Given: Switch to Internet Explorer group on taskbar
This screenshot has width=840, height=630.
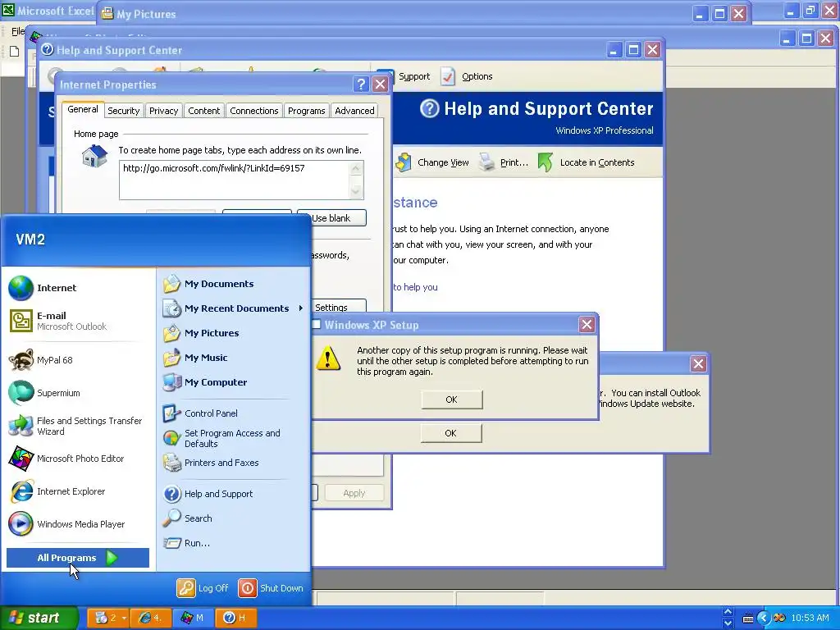Looking at the screenshot, I should click(x=149, y=619).
